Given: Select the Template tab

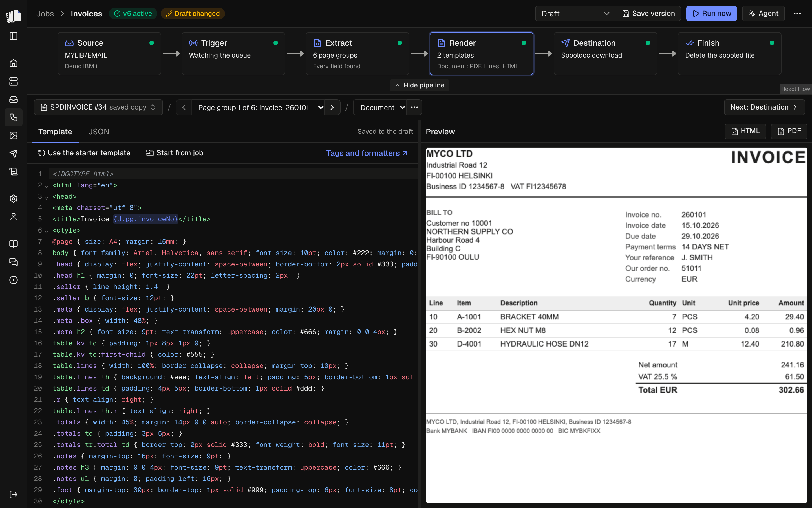Looking at the screenshot, I should [55, 131].
